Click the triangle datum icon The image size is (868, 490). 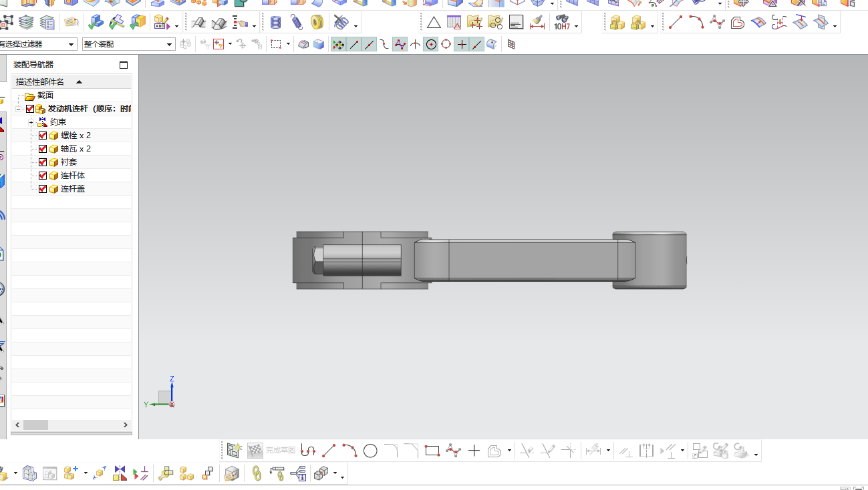(434, 23)
